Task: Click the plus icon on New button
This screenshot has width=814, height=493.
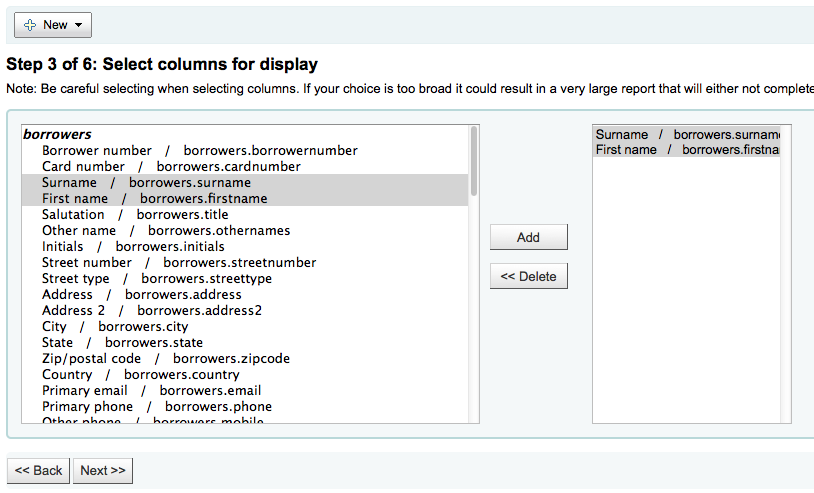Action: (x=30, y=25)
